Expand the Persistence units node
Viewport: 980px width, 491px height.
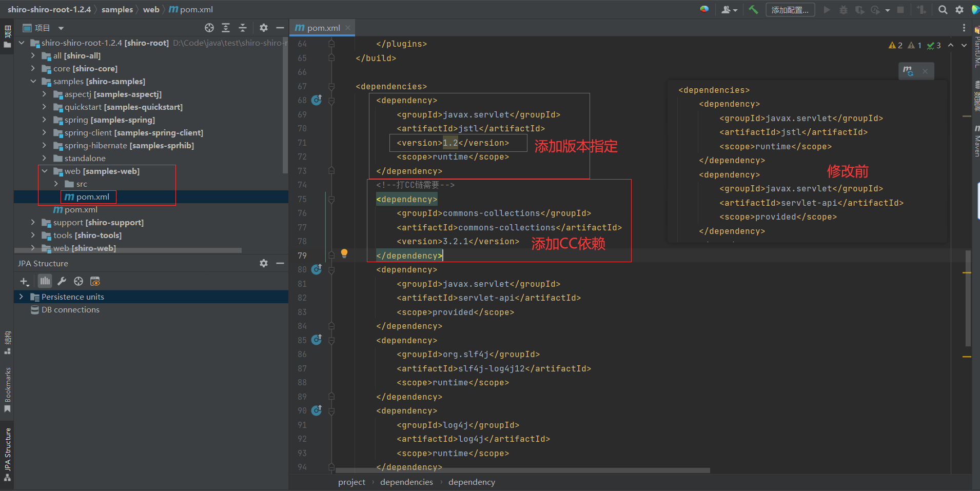21,297
